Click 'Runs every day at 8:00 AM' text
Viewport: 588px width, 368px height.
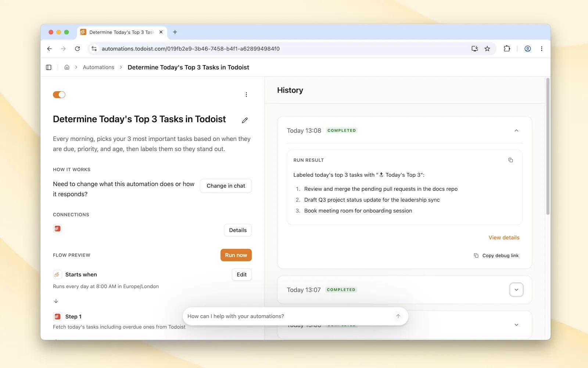coord(106,286)
